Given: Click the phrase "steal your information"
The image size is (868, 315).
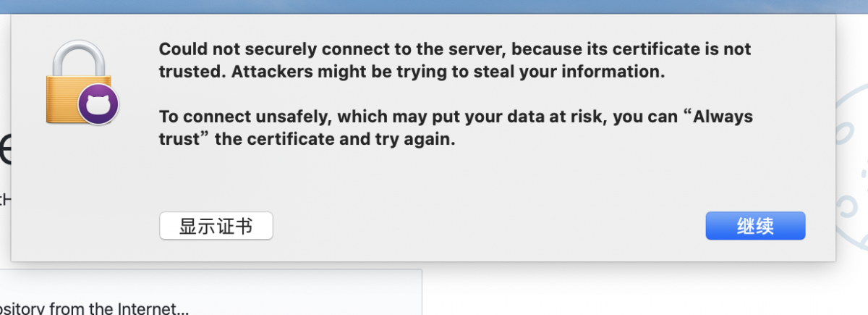Looking at the screenshot, I should (x=580, y=72).
